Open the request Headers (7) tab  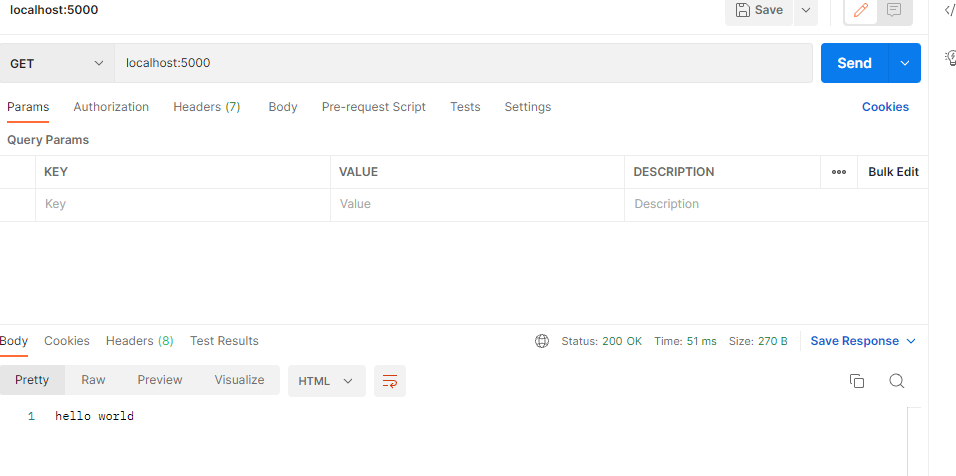(207, 107)
